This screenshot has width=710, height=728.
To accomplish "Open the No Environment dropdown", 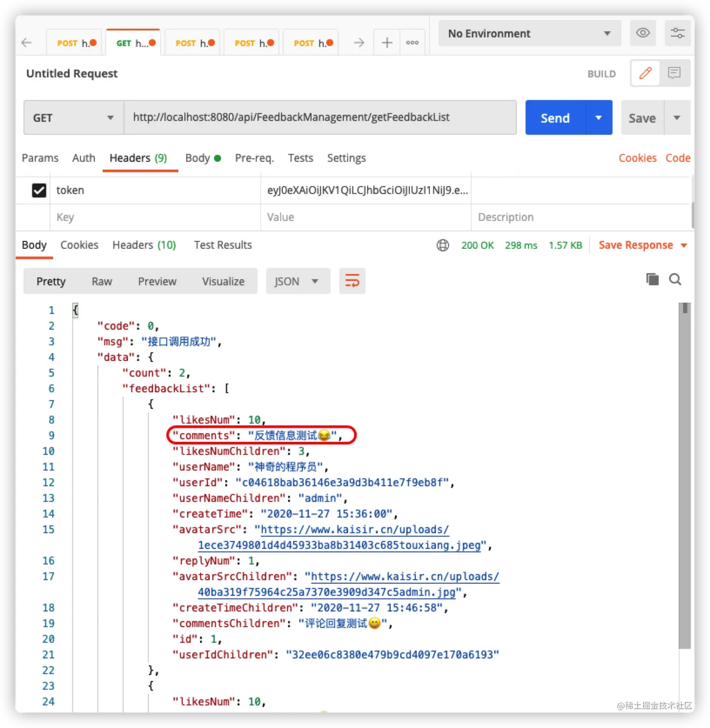I will coord(529,33).
